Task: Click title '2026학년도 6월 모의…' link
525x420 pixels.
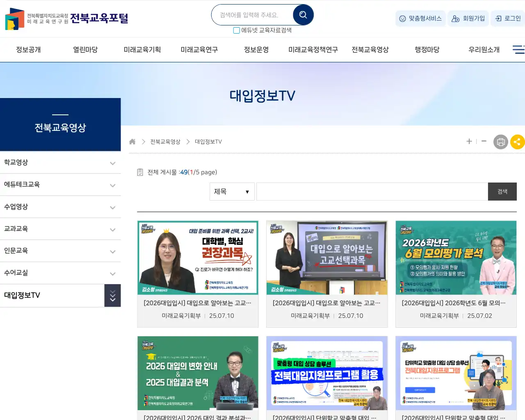Action: click(x=454, y=303)
